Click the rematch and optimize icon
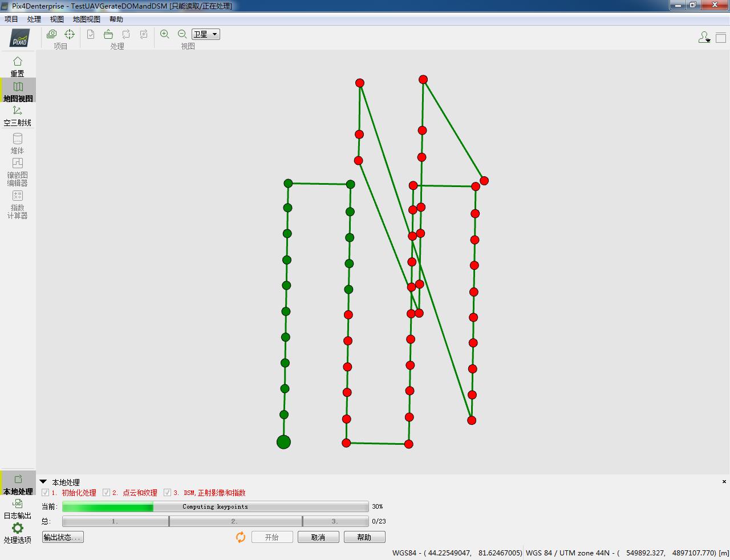This screenshot has width=730, height=560. 144,34
